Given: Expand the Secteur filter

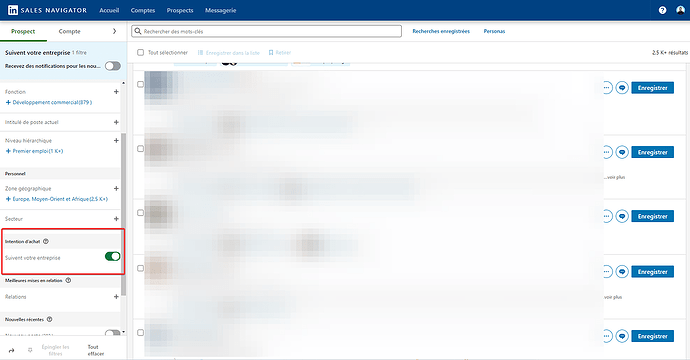Looking at the screenshot, I should click(116, 219).
